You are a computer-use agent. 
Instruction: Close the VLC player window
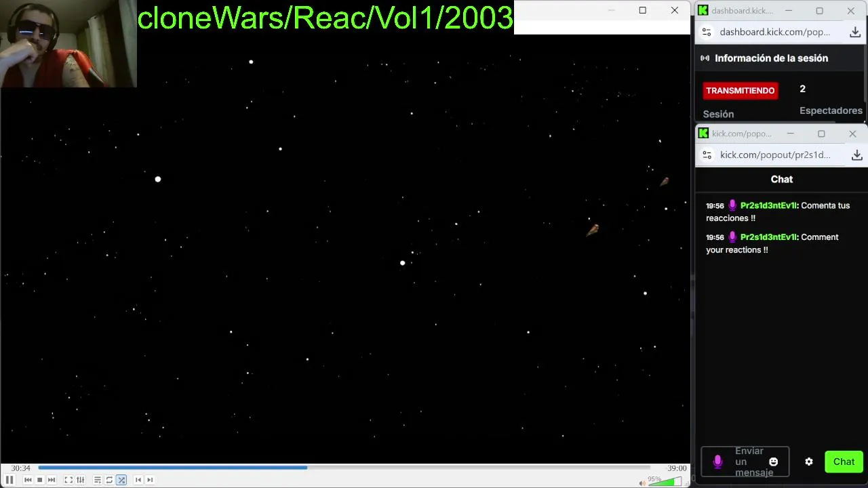675,10
